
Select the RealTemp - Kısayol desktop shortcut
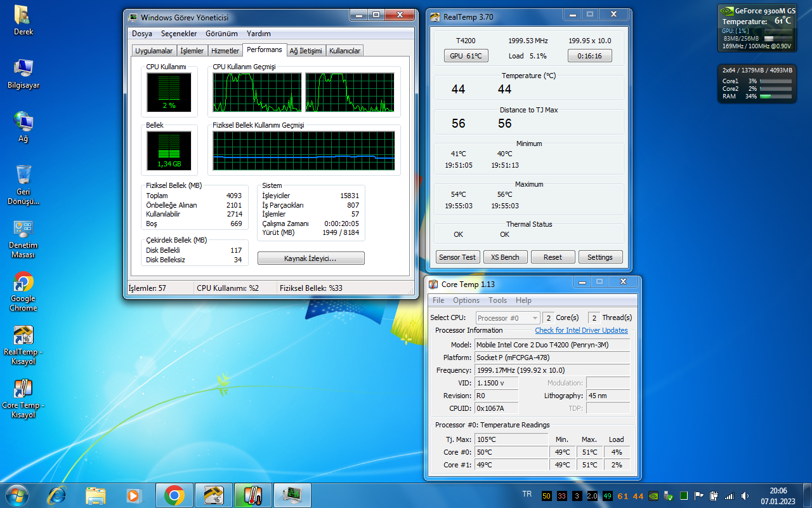(x=23, y=345)
